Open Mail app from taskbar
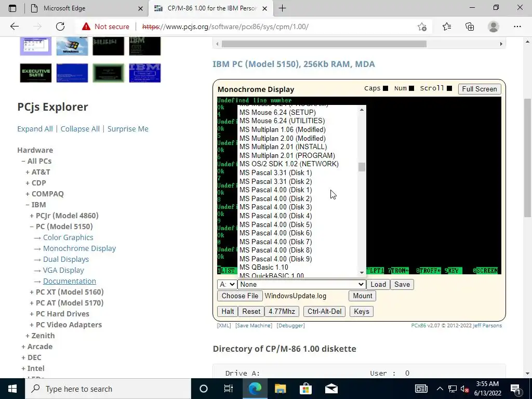The image size is (532, 399). coord(331,389)
